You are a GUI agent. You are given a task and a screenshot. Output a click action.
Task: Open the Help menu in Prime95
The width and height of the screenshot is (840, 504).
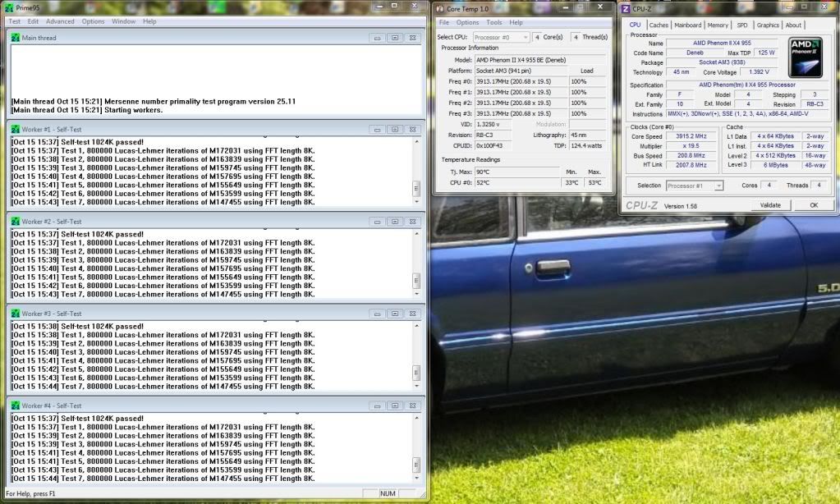pos(149,21)
